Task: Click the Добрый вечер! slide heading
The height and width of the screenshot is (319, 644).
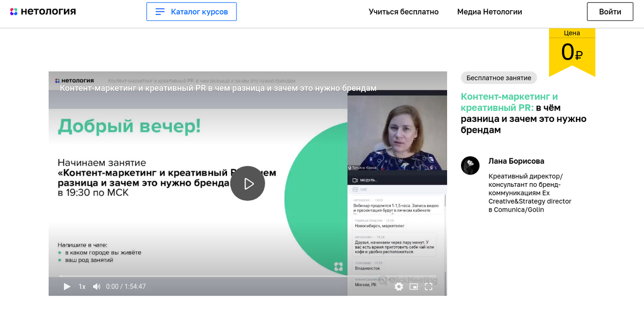Action: click(x=129, y=126)
